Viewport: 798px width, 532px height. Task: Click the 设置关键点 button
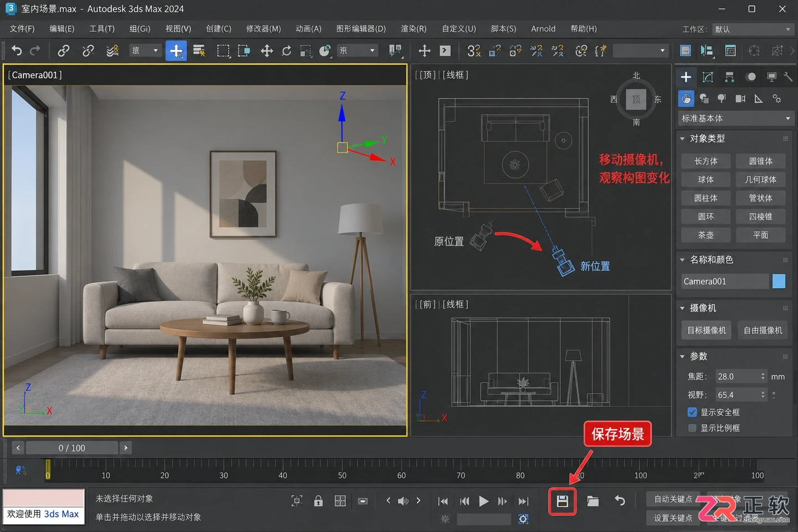pyautogui.click(x=673, y=518)
